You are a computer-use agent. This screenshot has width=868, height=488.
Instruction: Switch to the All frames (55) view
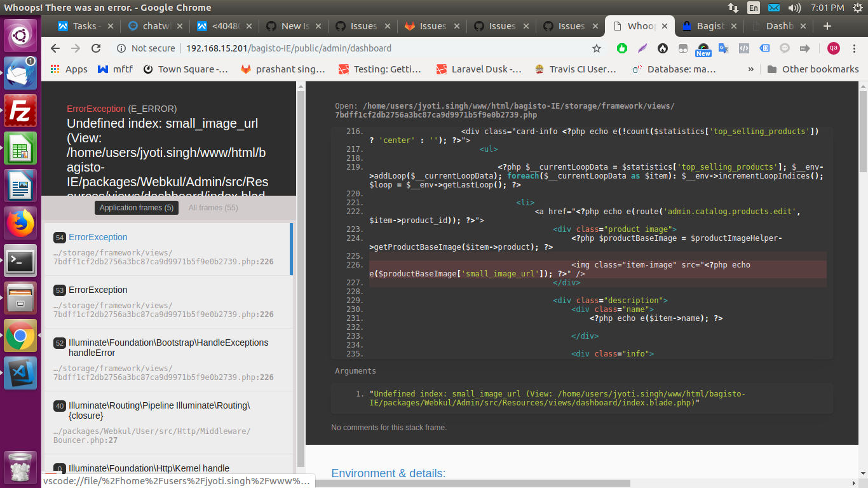click(x=214, y=207)
